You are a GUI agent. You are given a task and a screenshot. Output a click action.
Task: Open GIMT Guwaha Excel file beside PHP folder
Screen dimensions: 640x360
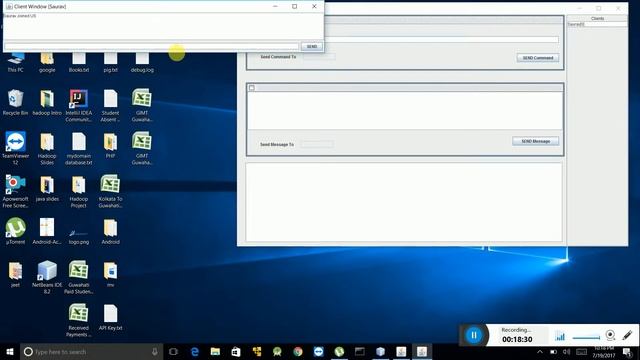[x=142, y=148]
